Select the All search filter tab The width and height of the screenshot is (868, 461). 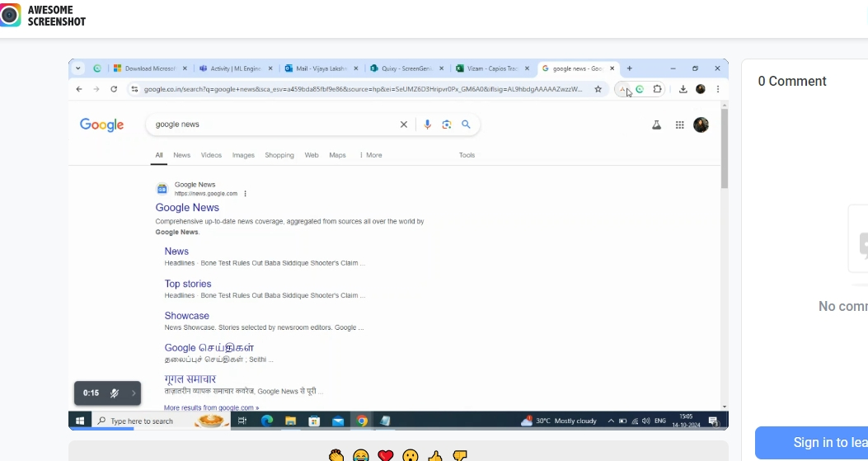click(159, 155)
